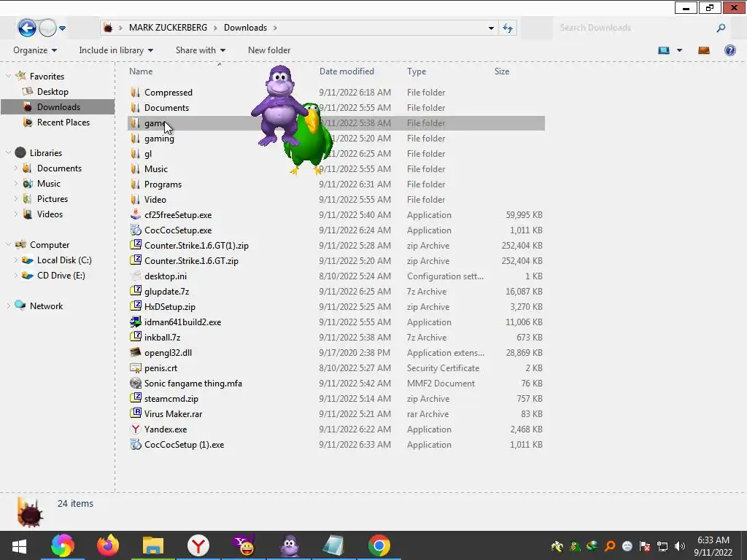This screenshot has height=560, width=747.
Task: Select CD Drive (E:) in sidebar
Action: point(61,275)
